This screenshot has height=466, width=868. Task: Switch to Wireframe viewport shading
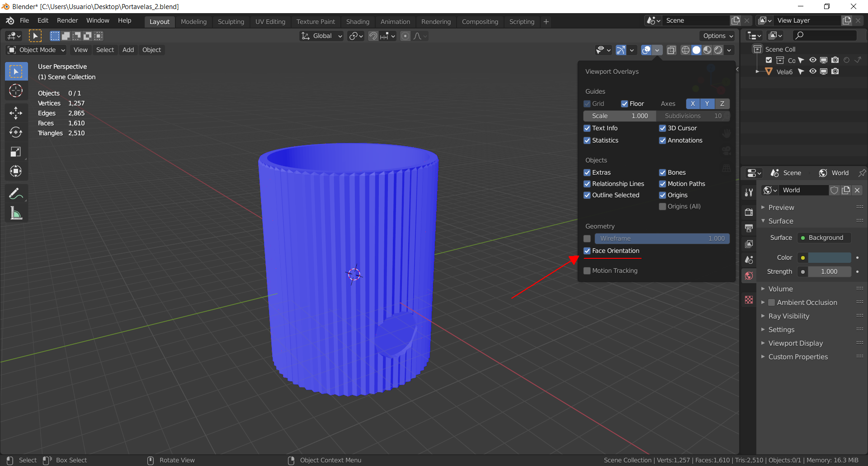pos(685,50)
